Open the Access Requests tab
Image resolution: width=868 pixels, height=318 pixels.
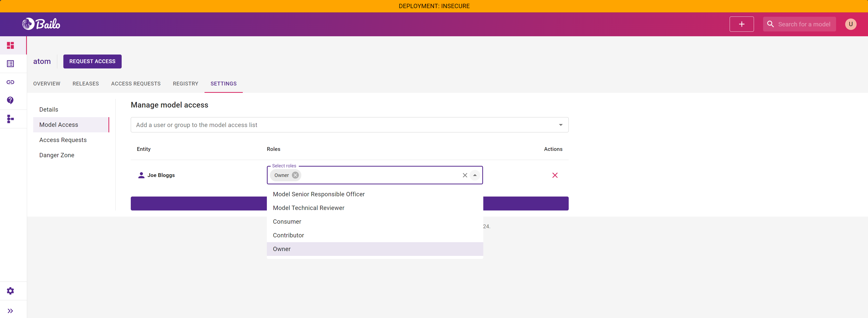pos(136,84)
